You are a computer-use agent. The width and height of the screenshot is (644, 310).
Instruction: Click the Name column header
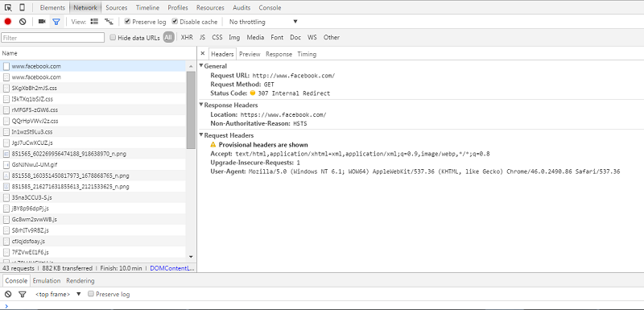[x=98, y=53]
